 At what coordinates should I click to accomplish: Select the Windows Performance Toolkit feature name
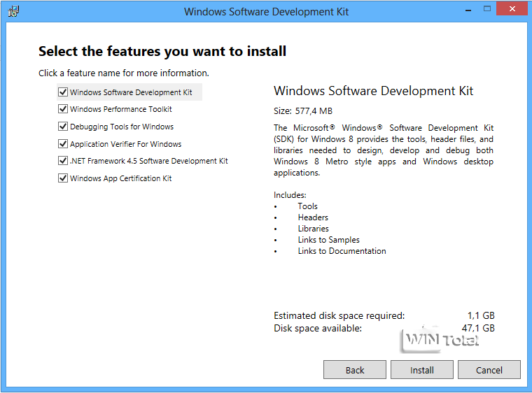point(121,109)
